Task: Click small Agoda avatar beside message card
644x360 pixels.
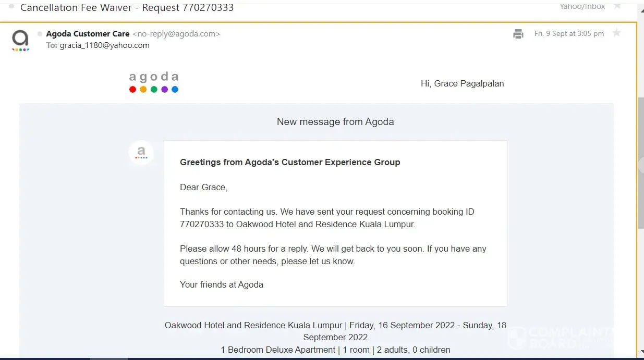Action: pos(141,153)
